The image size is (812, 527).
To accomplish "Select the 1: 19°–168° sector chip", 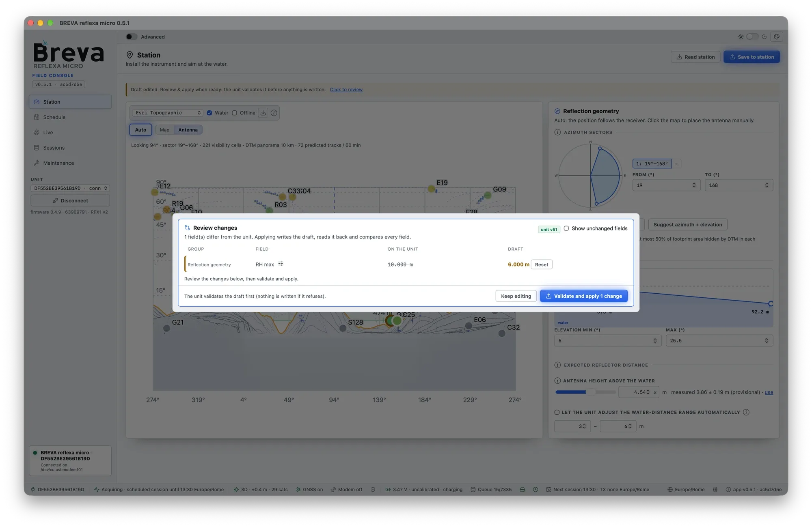I will [652, 163].
